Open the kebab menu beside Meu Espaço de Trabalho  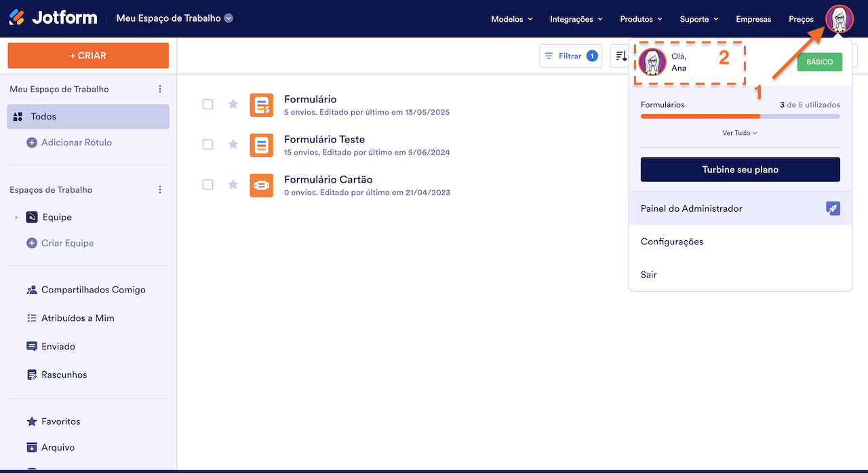(x=160, y=88)
